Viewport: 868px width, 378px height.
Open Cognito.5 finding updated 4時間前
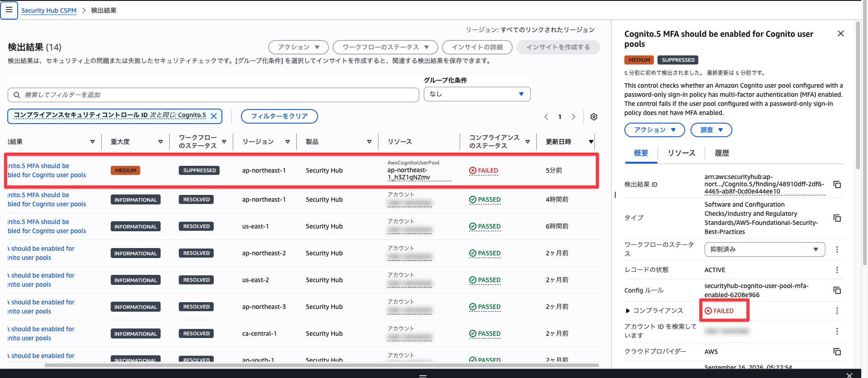47,199
